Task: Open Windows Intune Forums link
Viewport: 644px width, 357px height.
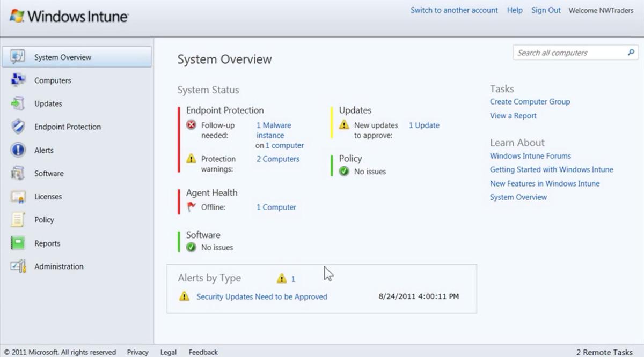Action: (530, 155)
